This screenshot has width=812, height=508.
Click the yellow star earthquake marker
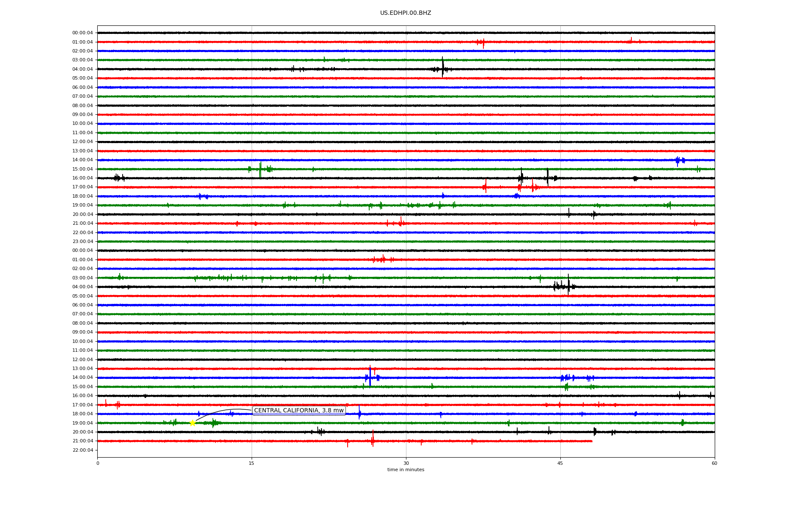pyautogui.click(x=192, y=423)
